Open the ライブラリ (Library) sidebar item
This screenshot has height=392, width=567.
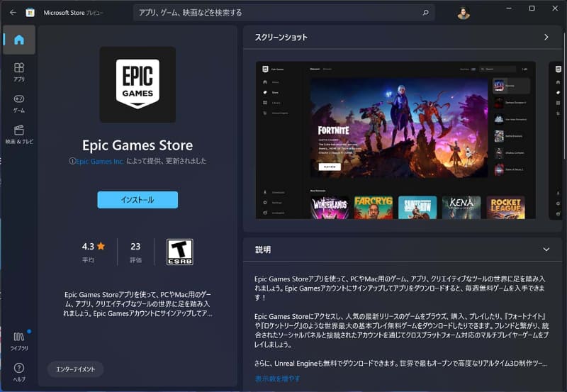(19, 341)
